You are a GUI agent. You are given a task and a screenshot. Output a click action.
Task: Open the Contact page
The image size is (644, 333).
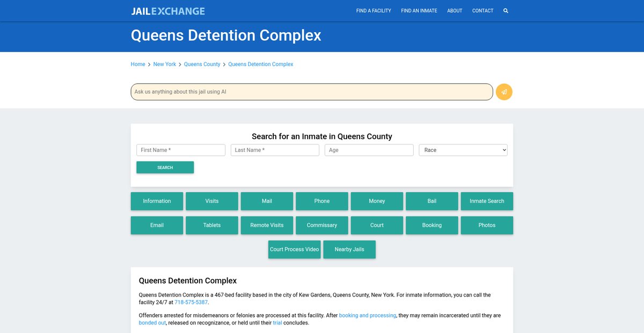(x=482, y=11)
